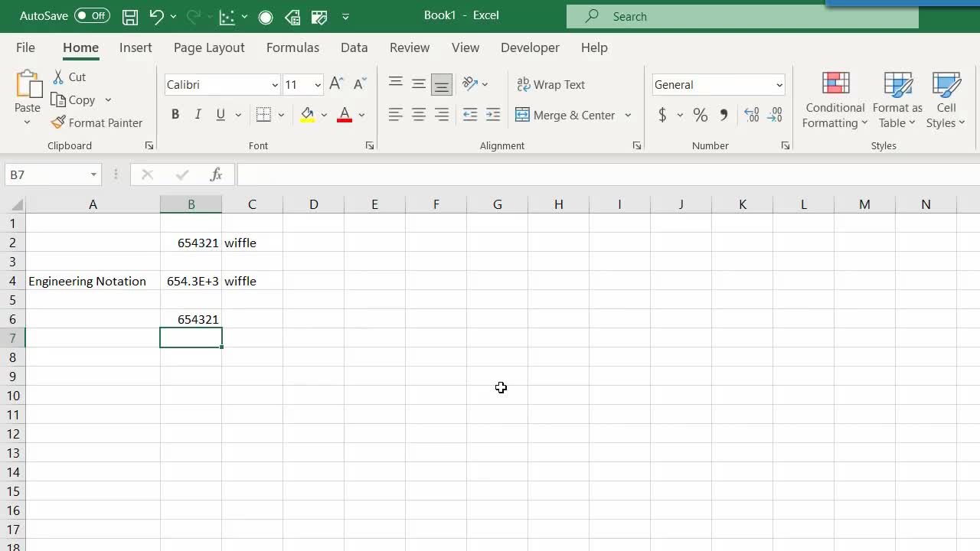Customize Quick Access Toolbar dropdown arrow

click(x=345, y=16)
